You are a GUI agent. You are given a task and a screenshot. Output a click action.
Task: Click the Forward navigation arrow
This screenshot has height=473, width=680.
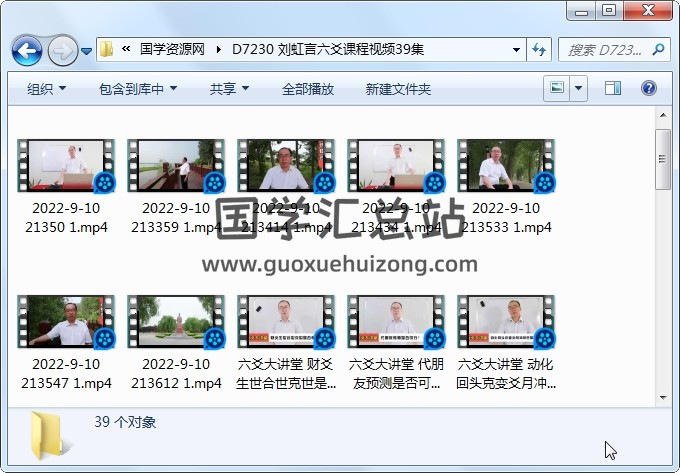[x=62, y=51]
